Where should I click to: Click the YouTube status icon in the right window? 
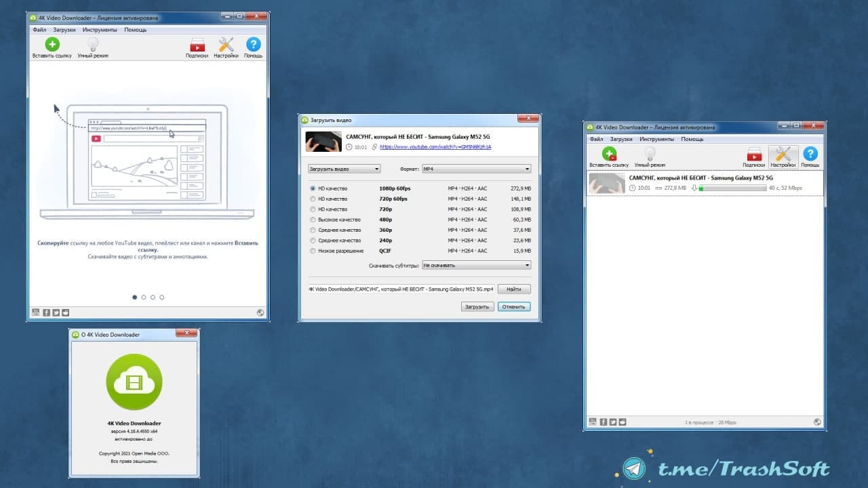point(593,422)
